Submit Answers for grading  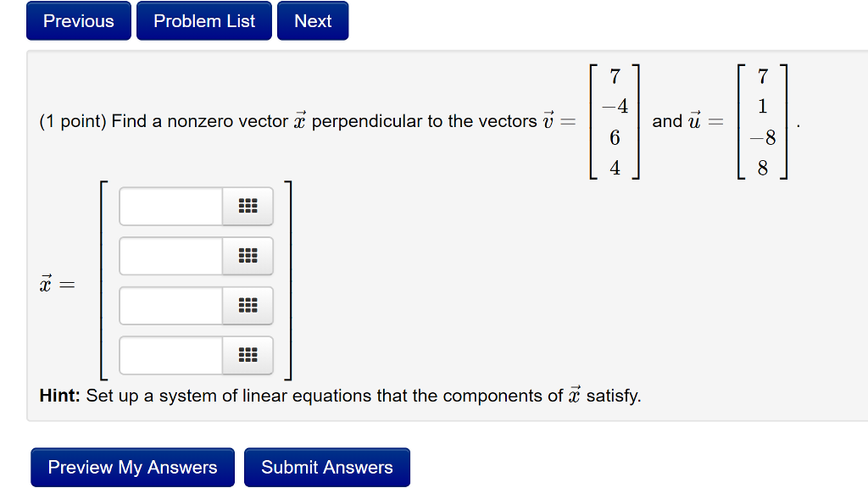coord(327,467)
